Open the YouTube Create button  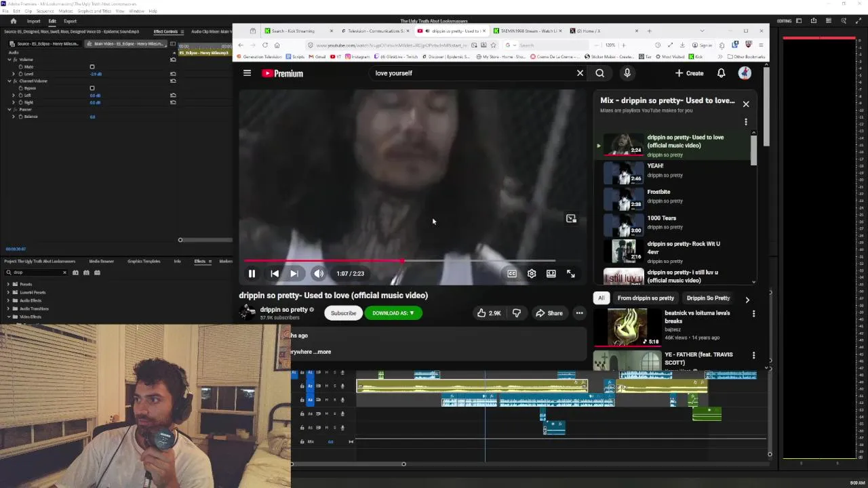point(689,73)
